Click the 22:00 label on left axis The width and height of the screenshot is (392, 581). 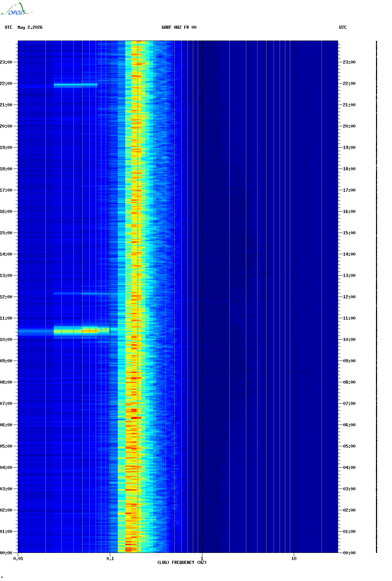[x=6, y=84]
